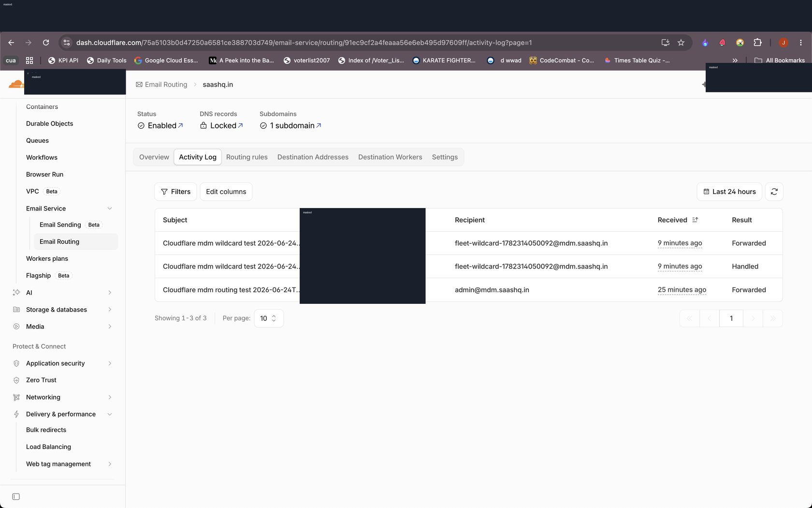Open the Last 24 hours time range
812x508 pixels.
pyautogui.click(x=729, y=192)
